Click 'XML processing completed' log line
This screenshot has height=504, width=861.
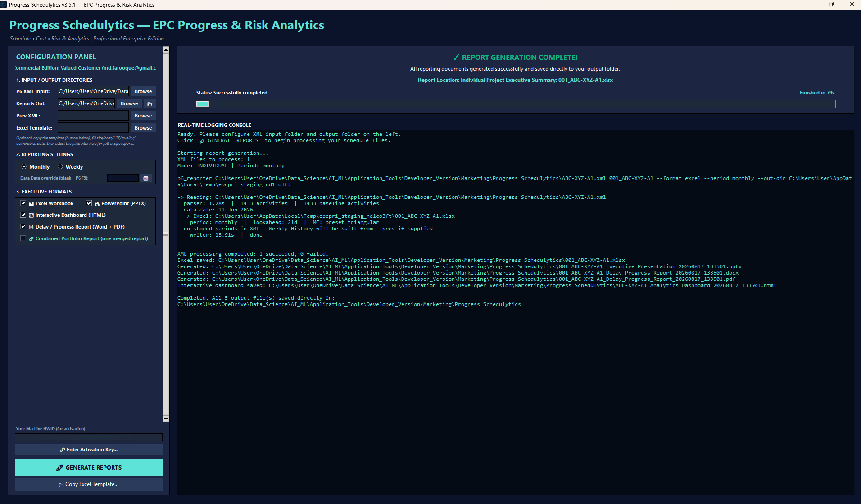(x=253, y=254)
